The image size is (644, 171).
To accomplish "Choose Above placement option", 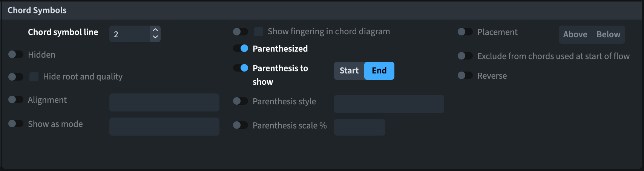I will [x=575, y=35].
